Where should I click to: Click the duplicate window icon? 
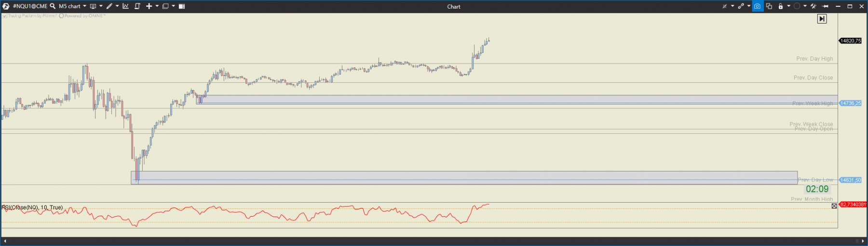(x=769, y=6)
